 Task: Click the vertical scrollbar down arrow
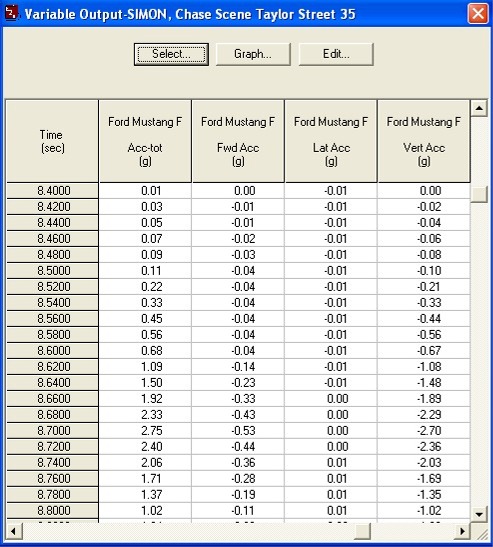pyautogui.click(x=479, y=514)
